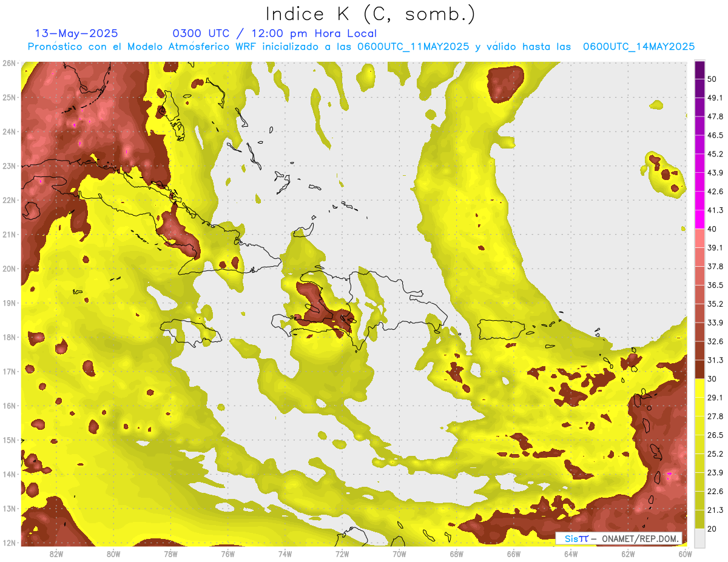This screenshot has height=562, width=728.
Task: Click the "80W" longitude label
Action: tap(113, 554)
